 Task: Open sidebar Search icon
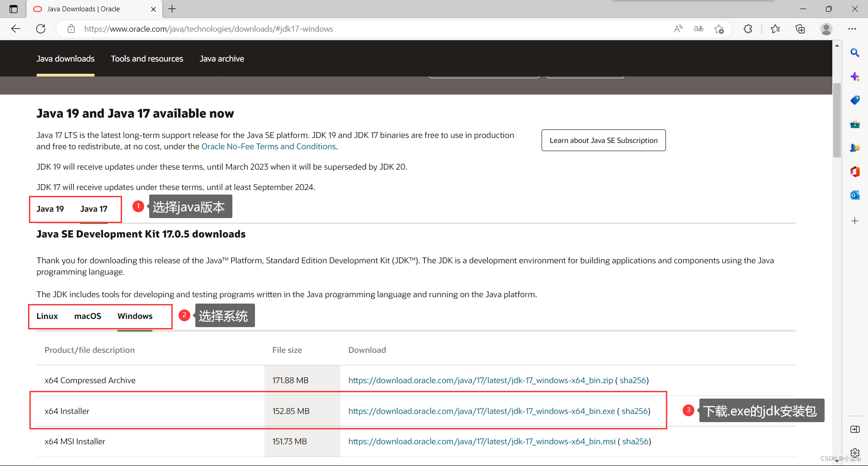pyautogui.click(x=855, y=53)
